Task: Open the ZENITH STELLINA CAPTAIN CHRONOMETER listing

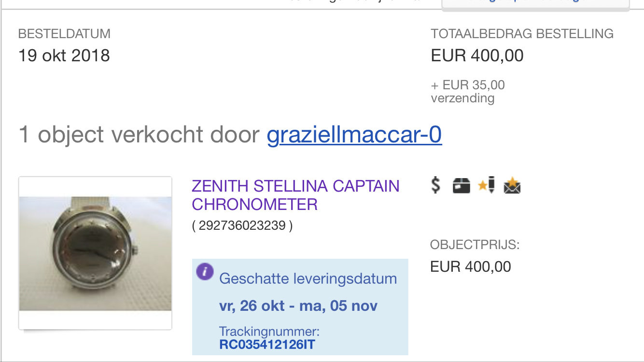Action: pyautogui.click(x=295, y=195)
